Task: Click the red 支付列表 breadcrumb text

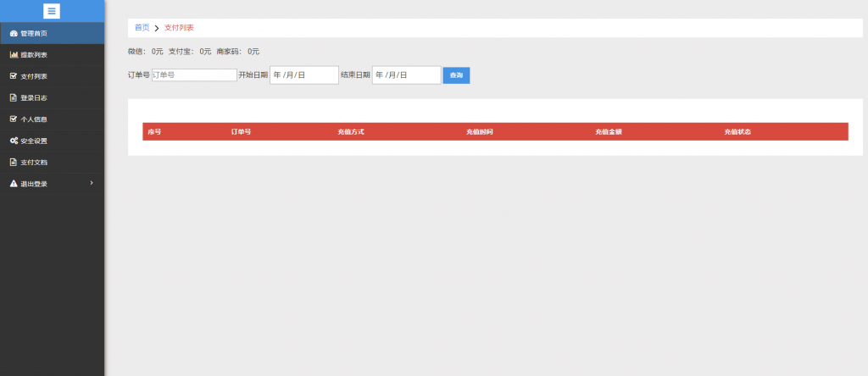Action: click(179, 28)
